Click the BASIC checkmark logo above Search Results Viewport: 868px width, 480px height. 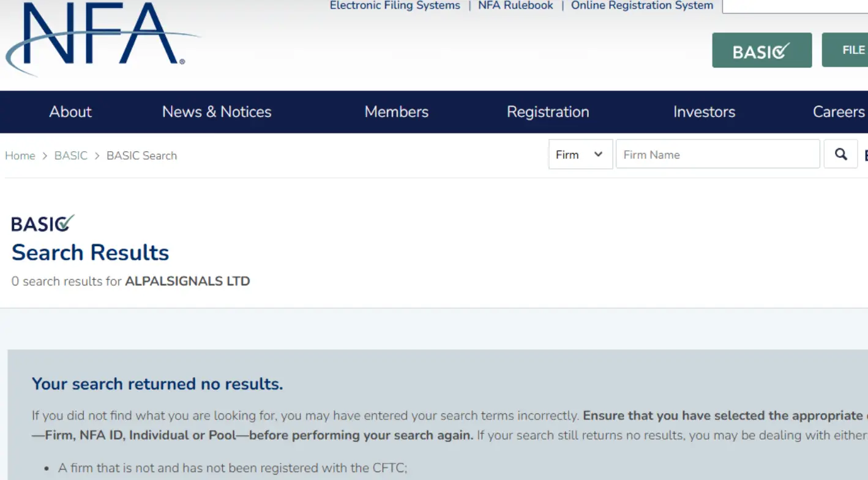[x=43, y=223]
